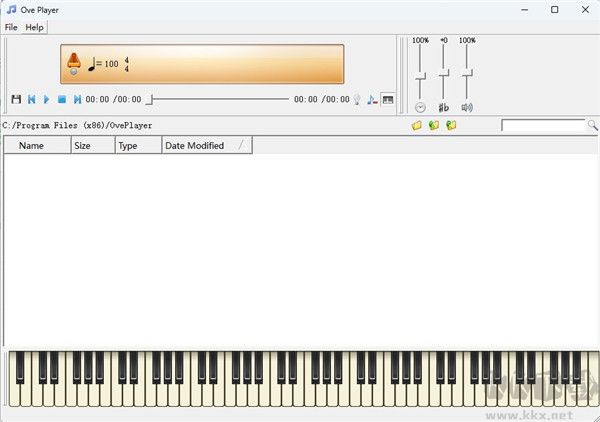Close the Ove Player window
Viewport: 600px width, 422px height.
[x=585, y=10]
